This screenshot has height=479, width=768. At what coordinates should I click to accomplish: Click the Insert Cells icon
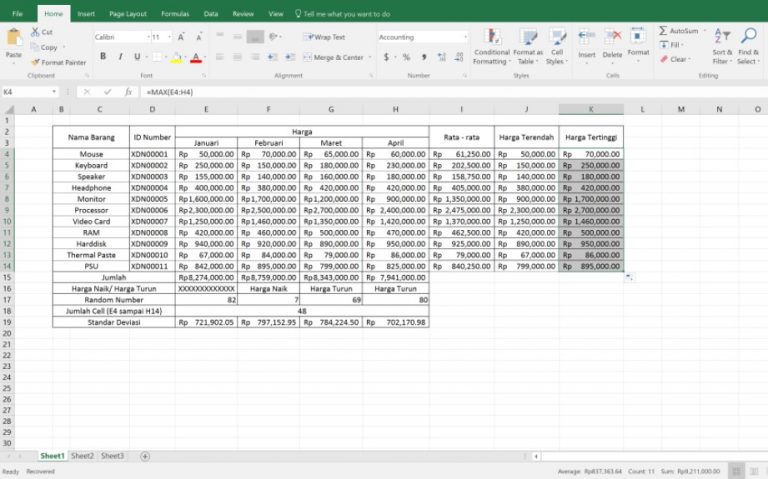(586, 37)
